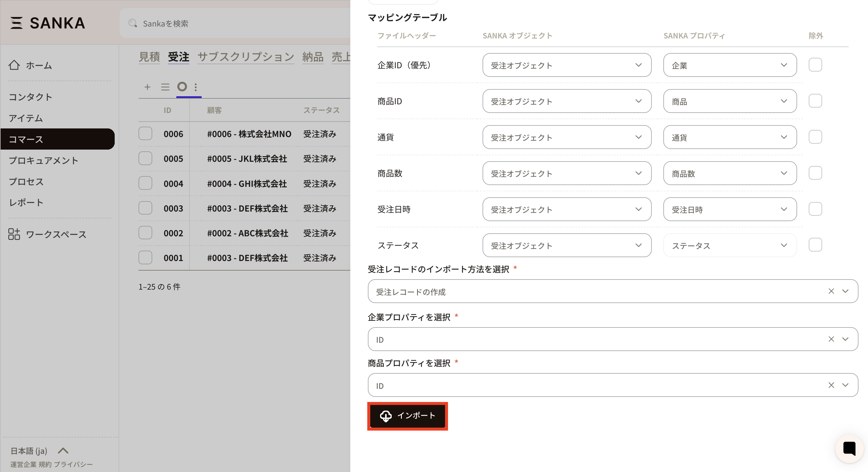The image size is (868, 472).
Task: Click the SANKA hamburger menu icon
Action: tap(16, 23)
